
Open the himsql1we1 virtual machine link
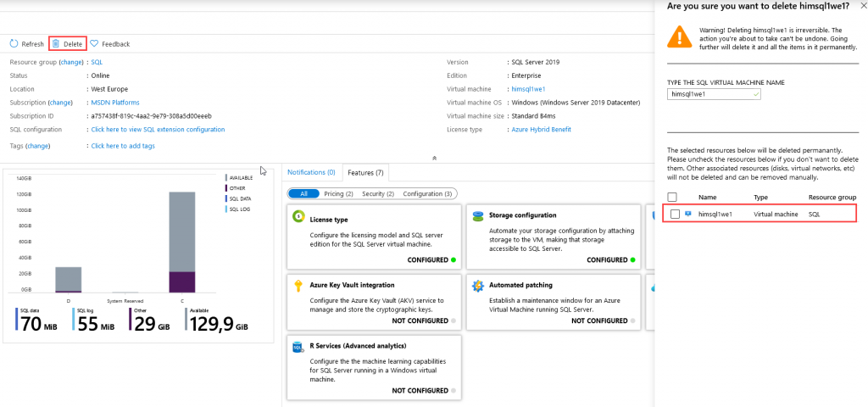coord(529,89)
